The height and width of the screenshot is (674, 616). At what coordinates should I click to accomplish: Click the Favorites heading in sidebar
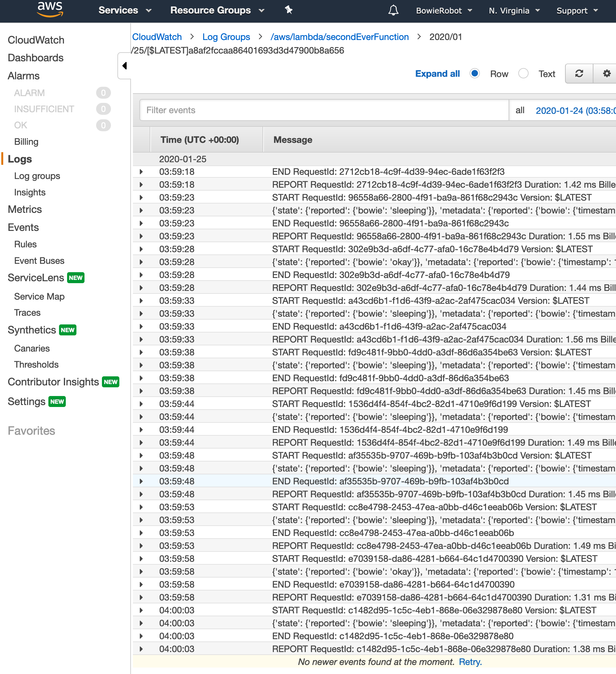click(x=31, y=431)
